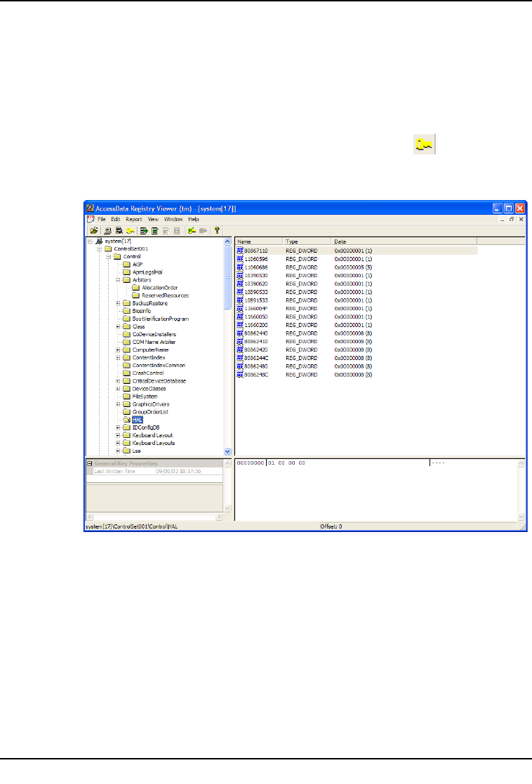Click the Last Written Time value field

tap(189, 471)
